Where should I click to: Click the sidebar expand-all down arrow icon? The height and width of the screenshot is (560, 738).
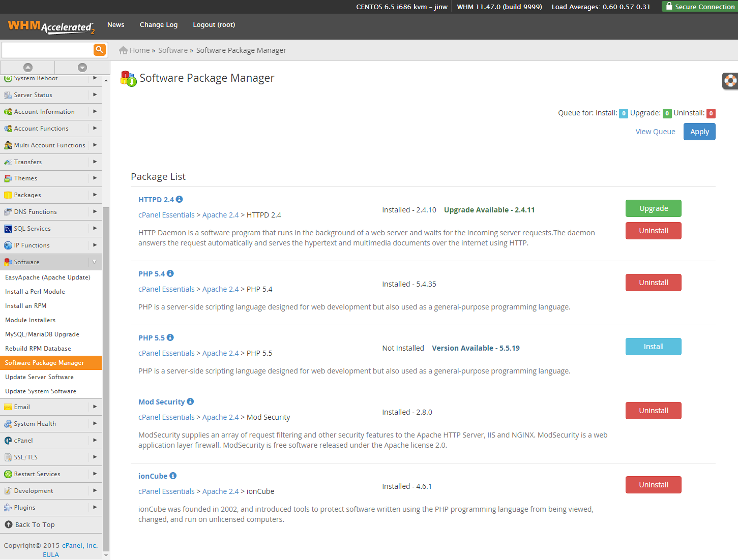(x=82, y=68)
